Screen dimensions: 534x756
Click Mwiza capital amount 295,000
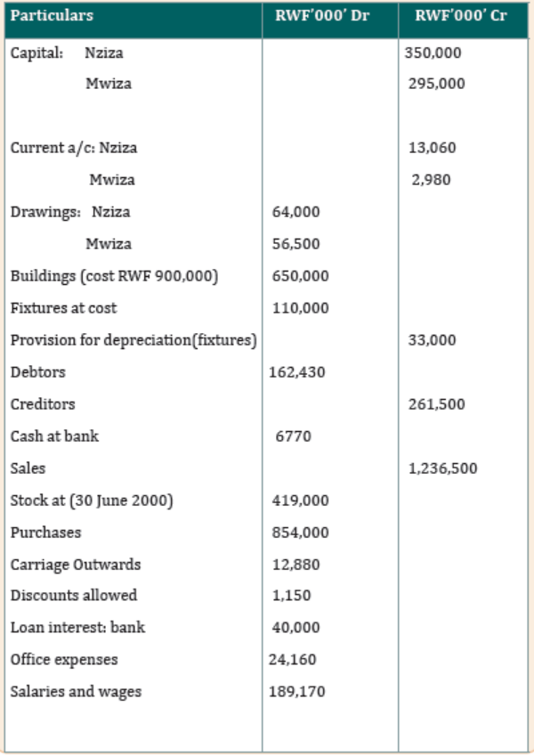pos(437,84)
